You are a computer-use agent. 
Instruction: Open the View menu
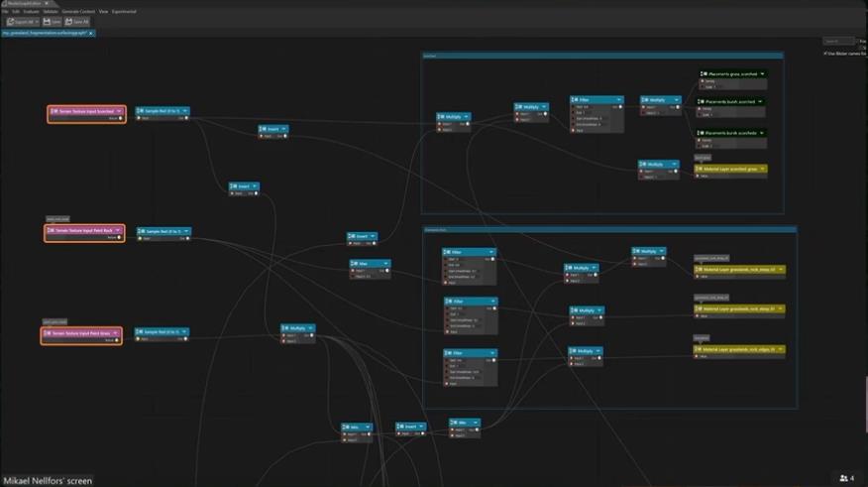click(103, 12)
